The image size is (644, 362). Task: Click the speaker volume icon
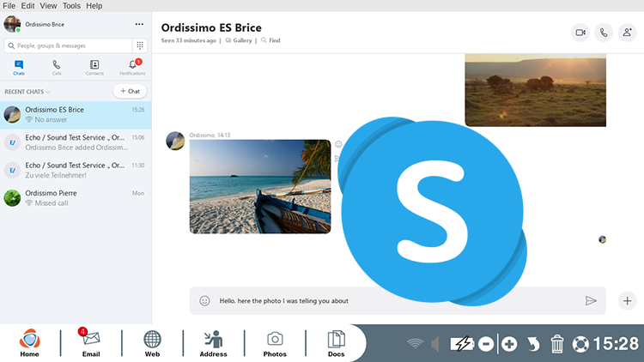(435, 344)
